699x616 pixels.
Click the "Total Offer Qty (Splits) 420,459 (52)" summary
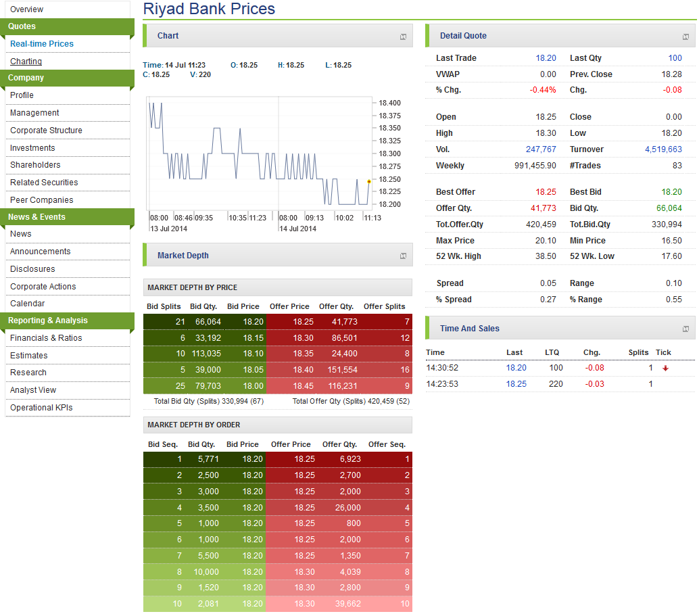pyautogui.click(x=351, y=402)
